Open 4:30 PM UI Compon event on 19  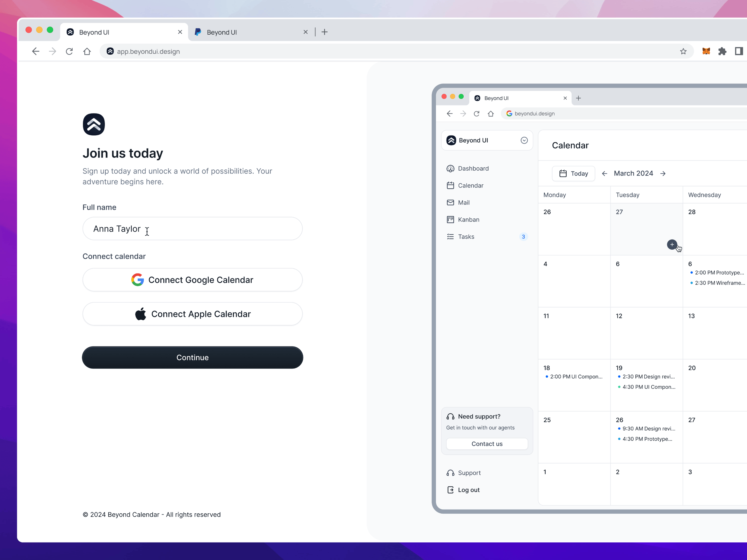coord(646,387)
